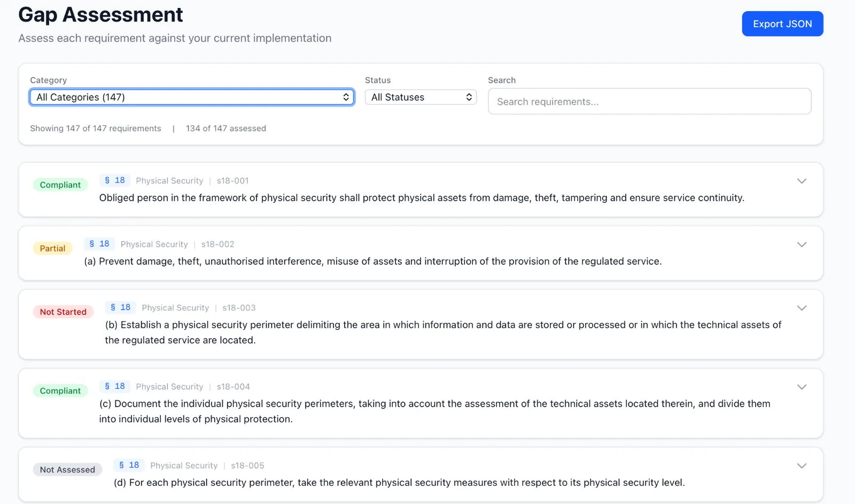Screen dimensions: 855x504
Task: Click the 'Gap Assessment' page heading
Action: [x=100, y=14]
